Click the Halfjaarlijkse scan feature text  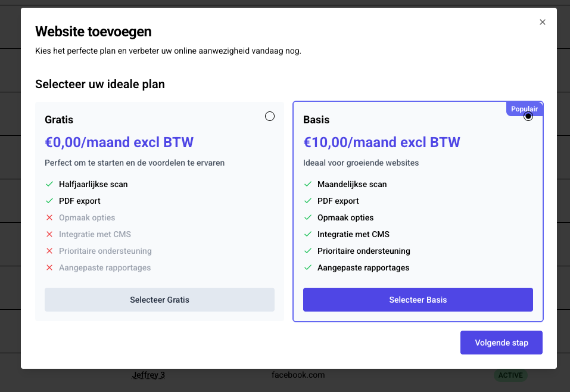coord(93,184)
